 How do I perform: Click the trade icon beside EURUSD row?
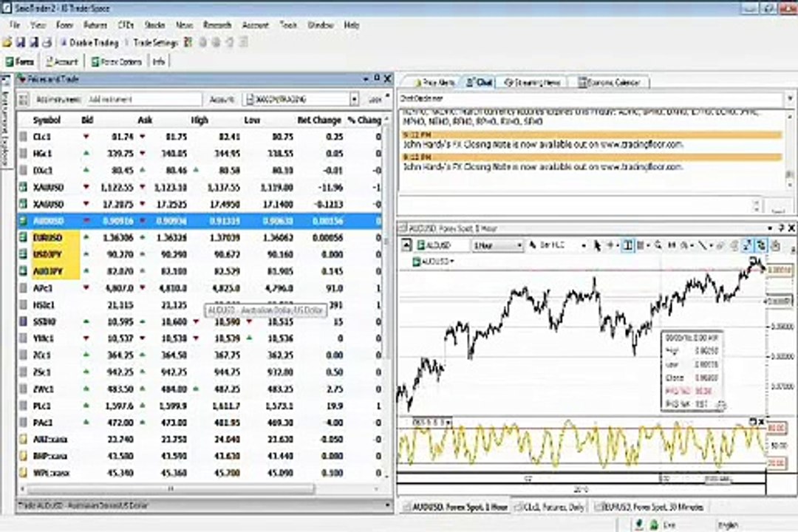23,238
